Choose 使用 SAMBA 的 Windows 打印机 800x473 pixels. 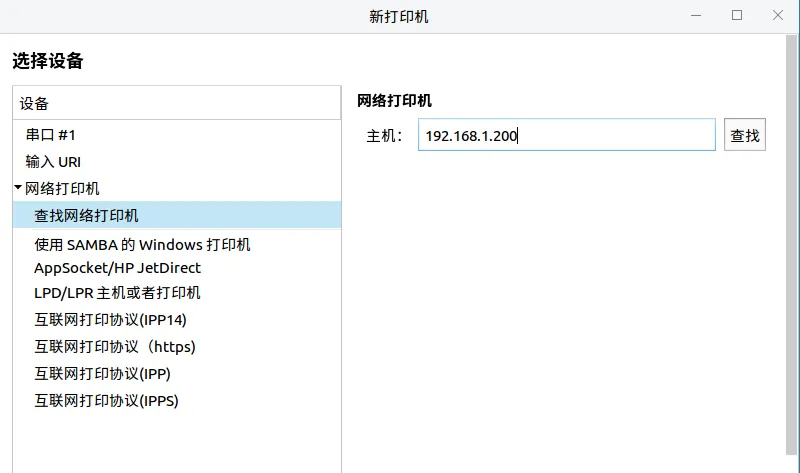142,244
